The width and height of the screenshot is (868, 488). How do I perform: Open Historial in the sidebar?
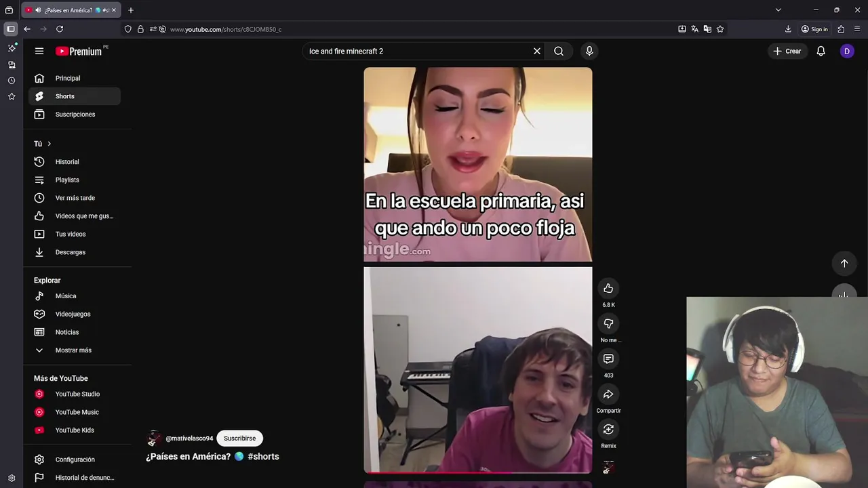click(x=75, y=162)
